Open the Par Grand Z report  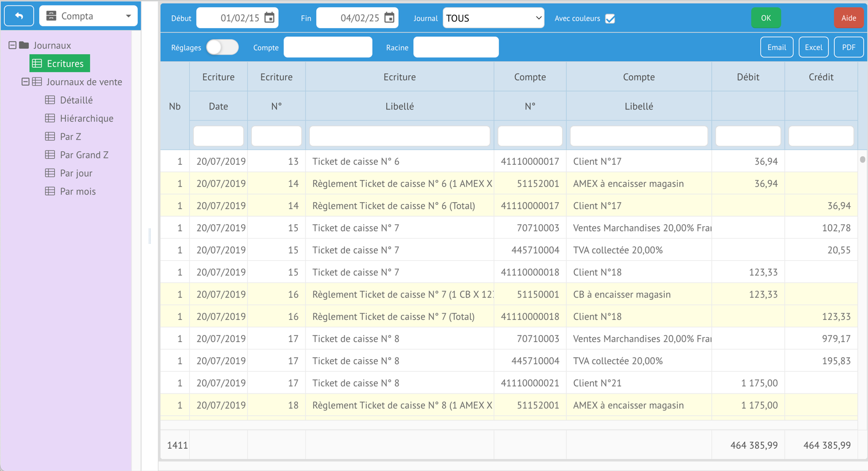click(84, 155)
